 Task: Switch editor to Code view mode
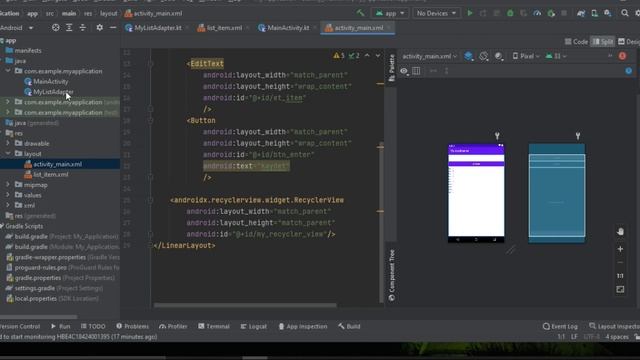click(x=576, y=42)
